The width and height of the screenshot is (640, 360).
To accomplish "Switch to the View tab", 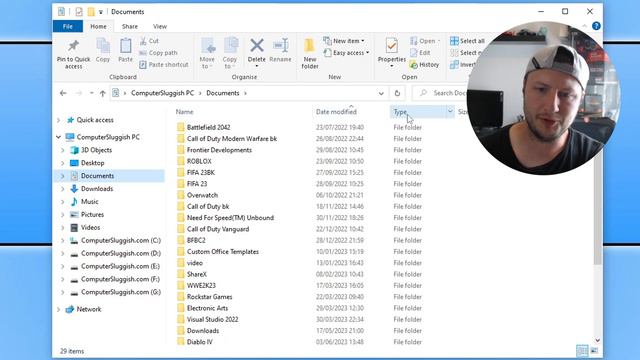I will (160, 27).
